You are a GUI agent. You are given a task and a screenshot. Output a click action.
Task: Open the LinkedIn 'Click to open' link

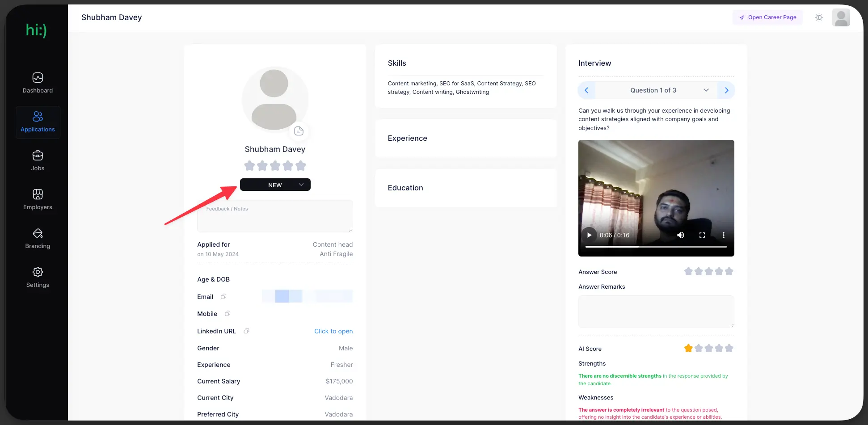point(333,331)
